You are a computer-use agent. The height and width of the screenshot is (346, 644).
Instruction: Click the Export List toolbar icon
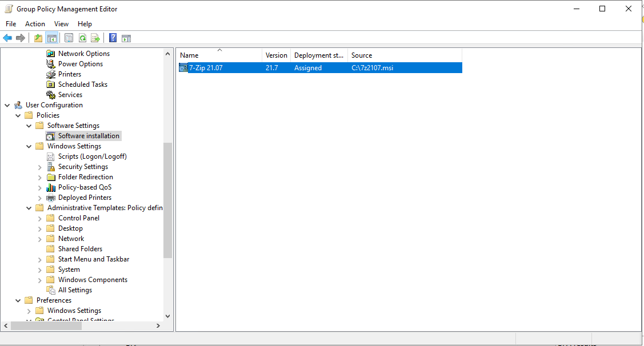click(x=95, y=38)
